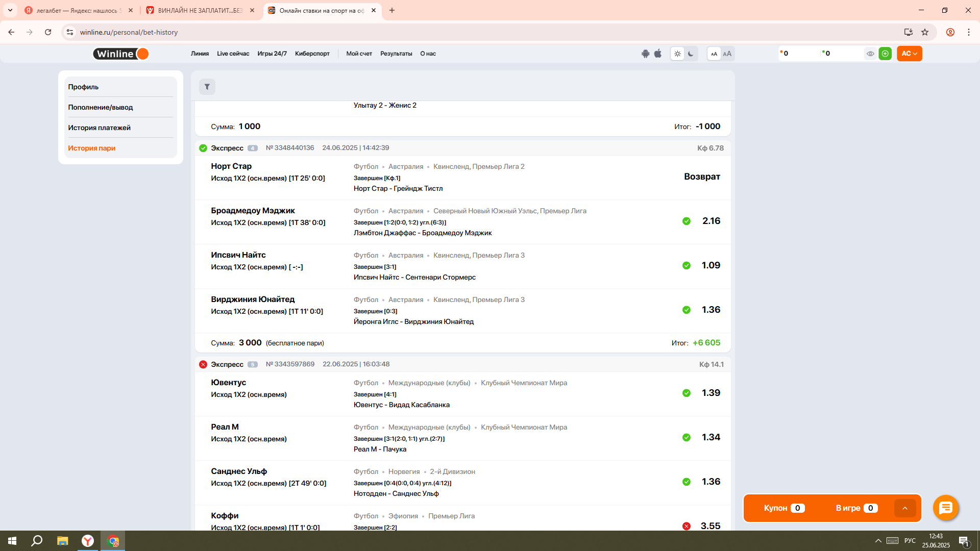Select the large font size option

point(727,54)
